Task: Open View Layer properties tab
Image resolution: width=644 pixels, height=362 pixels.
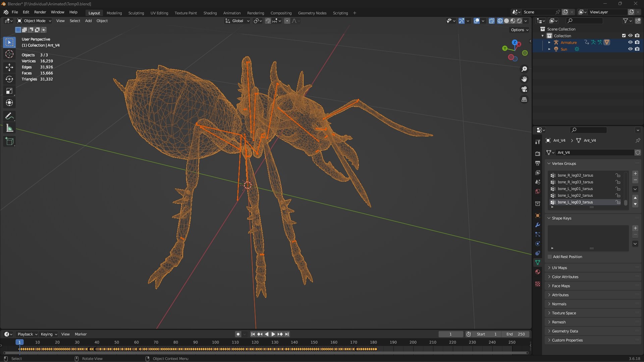Action: [538, 172]
